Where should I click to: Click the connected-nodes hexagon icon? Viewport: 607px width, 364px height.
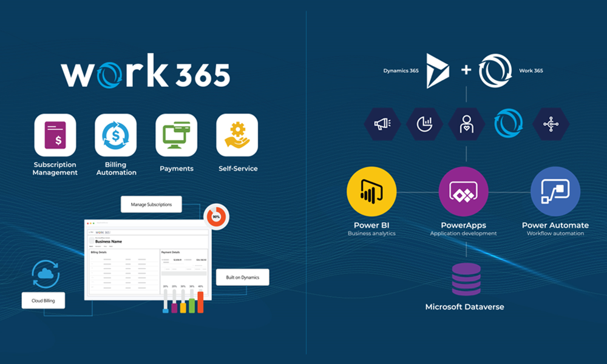(x=551, y=124)
